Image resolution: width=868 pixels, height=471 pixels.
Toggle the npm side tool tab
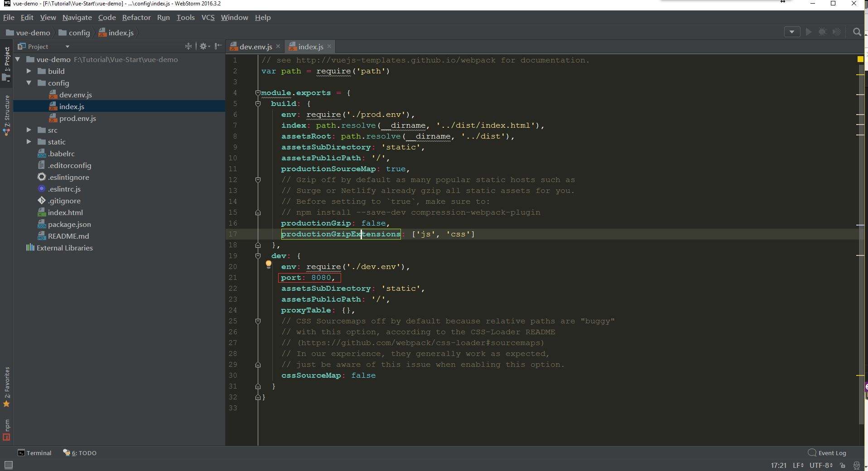pos(7,430)
